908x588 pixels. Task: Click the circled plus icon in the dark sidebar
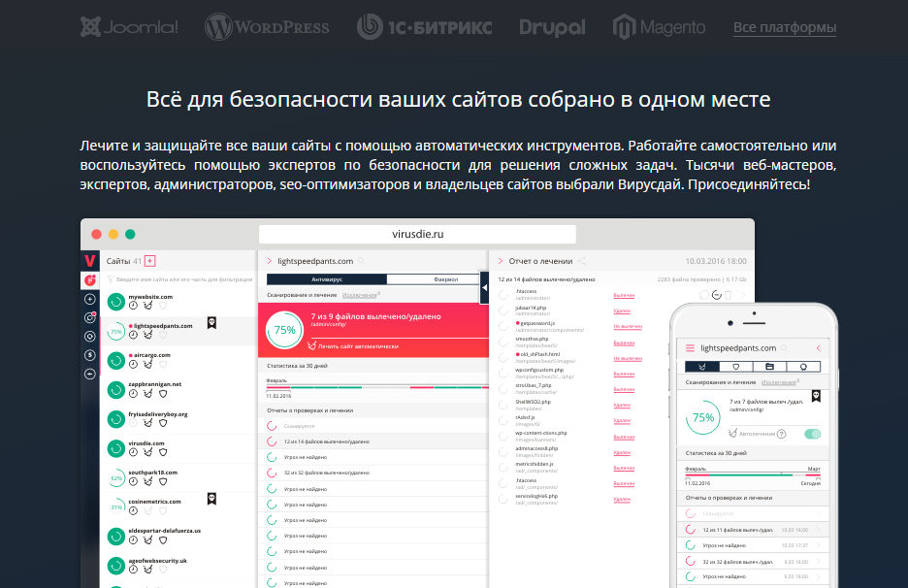[x=90, y=299]
